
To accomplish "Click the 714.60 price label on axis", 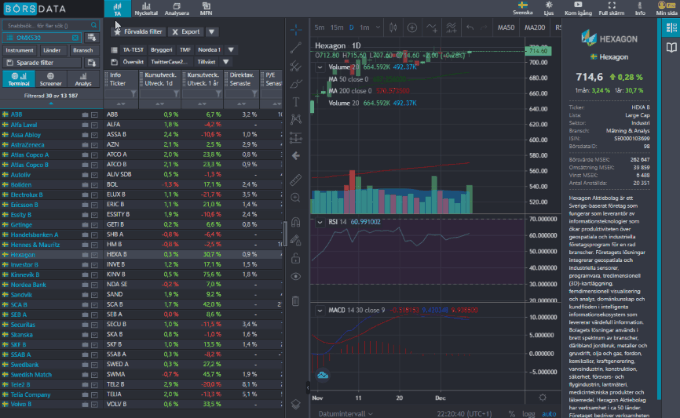I will coord(538,51).
